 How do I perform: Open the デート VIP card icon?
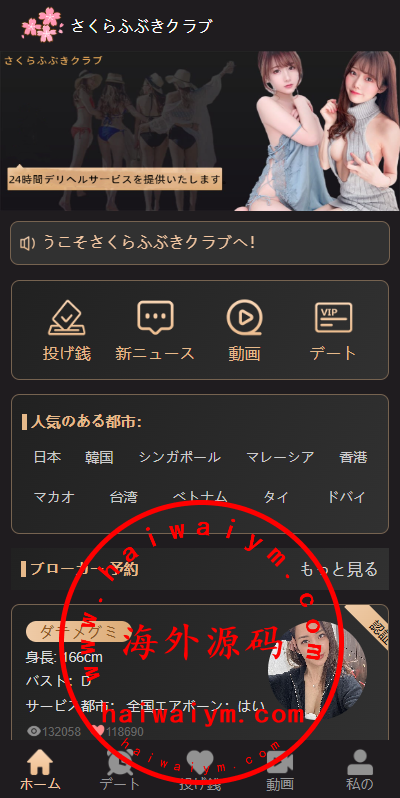[333, 317]
